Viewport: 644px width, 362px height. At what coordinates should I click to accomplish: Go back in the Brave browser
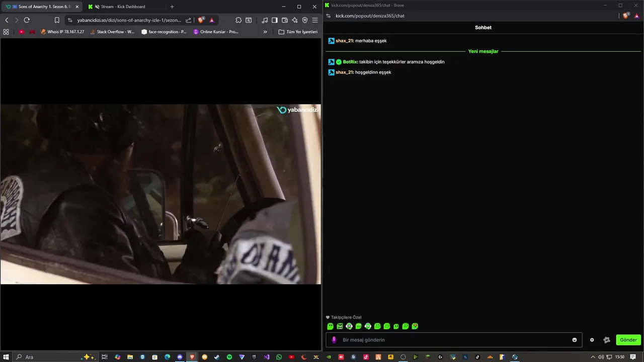(x=7, y=20)
